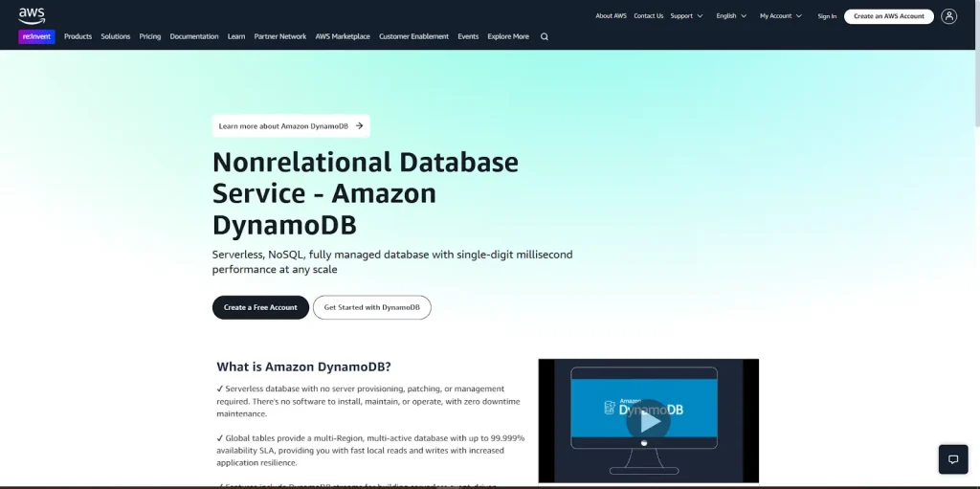
Task: Click the user profile avatar icon
Action: (x=948, y=16)
